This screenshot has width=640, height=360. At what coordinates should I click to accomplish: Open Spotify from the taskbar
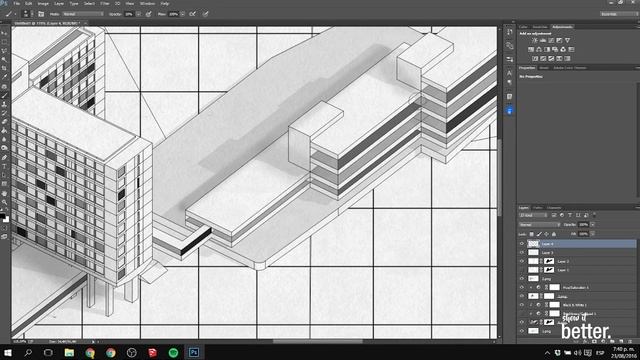coord(173,352)
